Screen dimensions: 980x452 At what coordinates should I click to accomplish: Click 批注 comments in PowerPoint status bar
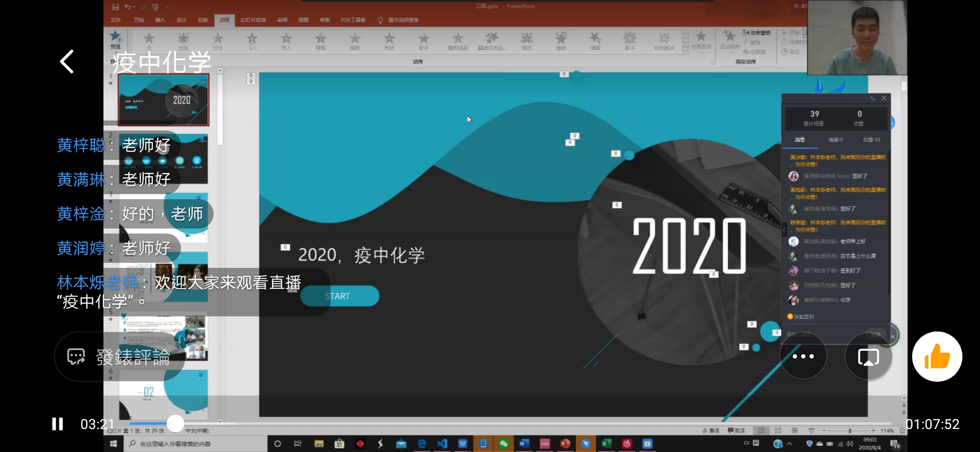tap(736, 431)
